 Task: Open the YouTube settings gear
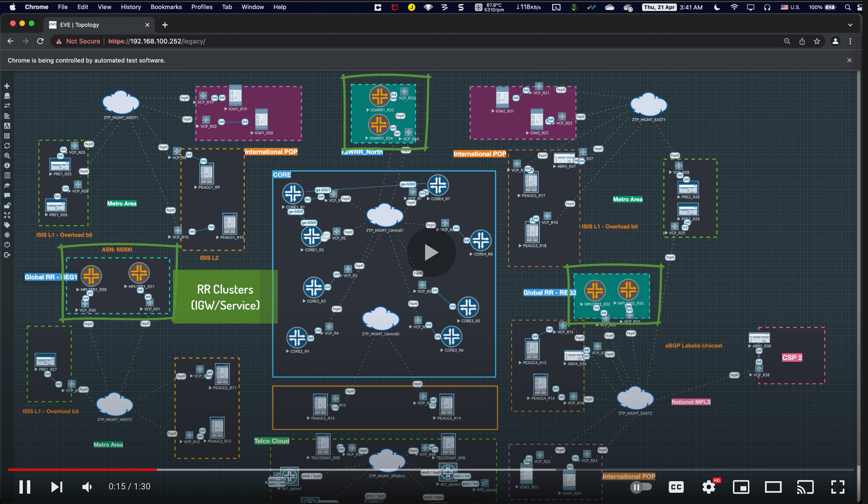click(709, 487)
